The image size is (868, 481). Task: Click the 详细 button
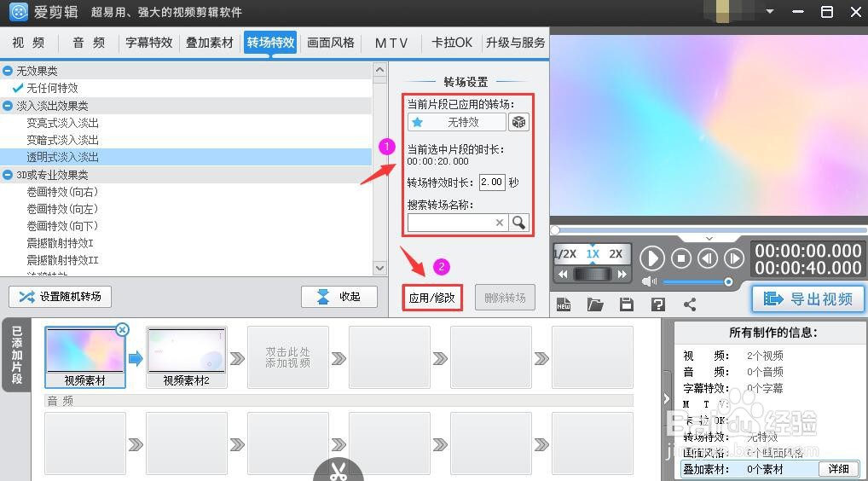click(839, 469)
